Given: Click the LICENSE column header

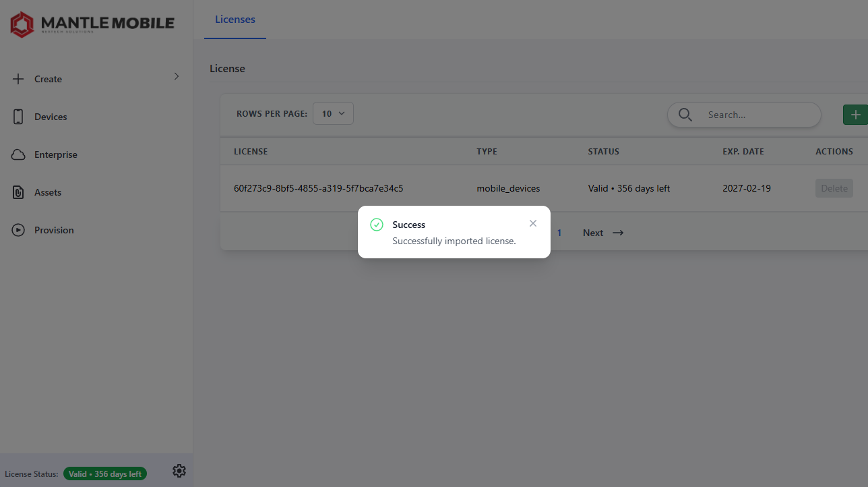Looking at the screenshot, I should [251, 152].
